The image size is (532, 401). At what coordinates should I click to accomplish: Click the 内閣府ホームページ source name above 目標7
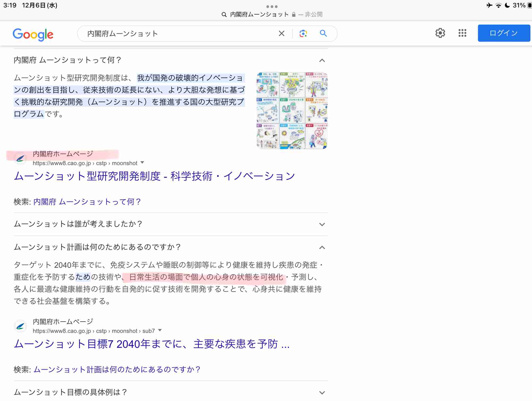(x=63, y=322)
